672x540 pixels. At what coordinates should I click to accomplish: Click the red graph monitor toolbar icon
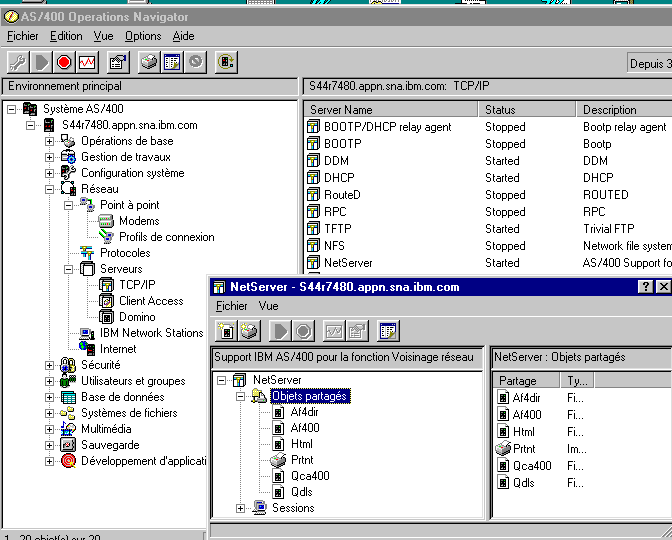87,63
